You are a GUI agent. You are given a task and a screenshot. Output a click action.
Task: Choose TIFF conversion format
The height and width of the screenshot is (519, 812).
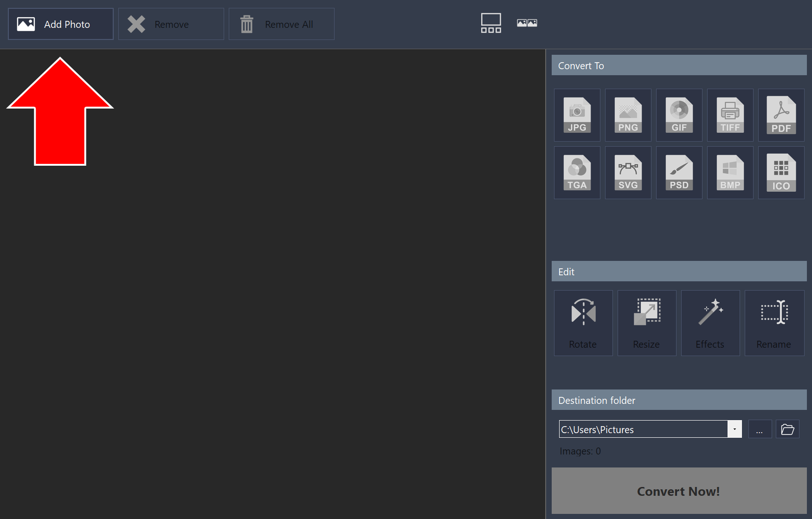point(730,115)
